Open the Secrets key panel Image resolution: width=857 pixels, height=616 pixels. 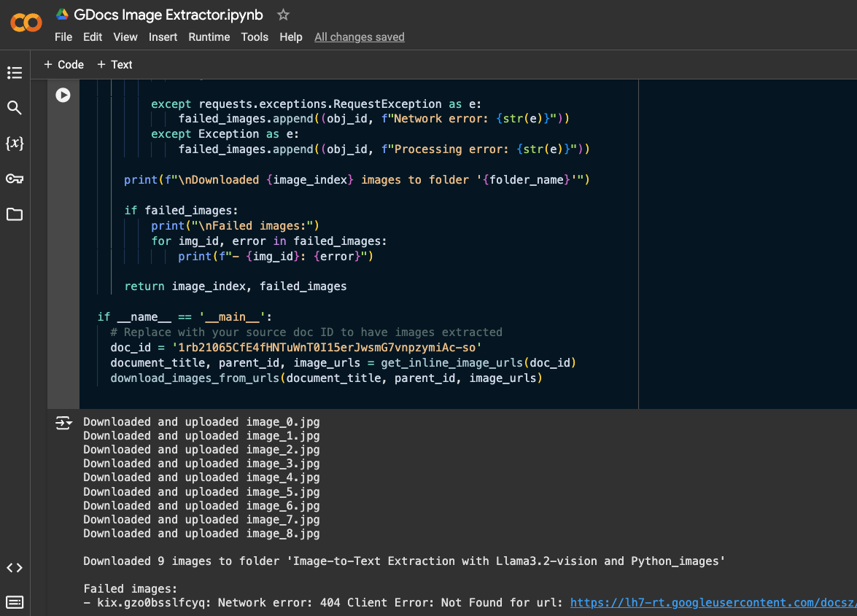pos(15,179)
